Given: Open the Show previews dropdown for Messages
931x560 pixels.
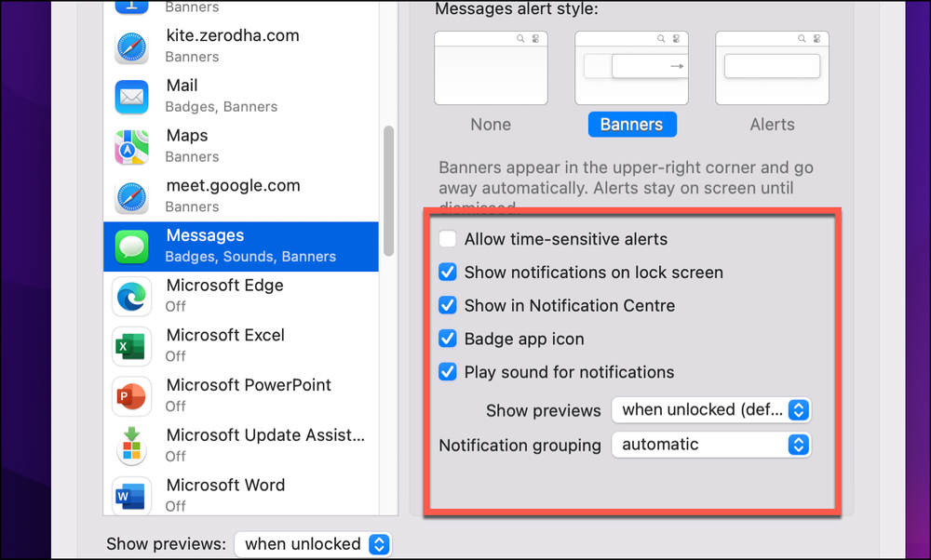Looking at the screenshot, I should [x=711, y=410].
